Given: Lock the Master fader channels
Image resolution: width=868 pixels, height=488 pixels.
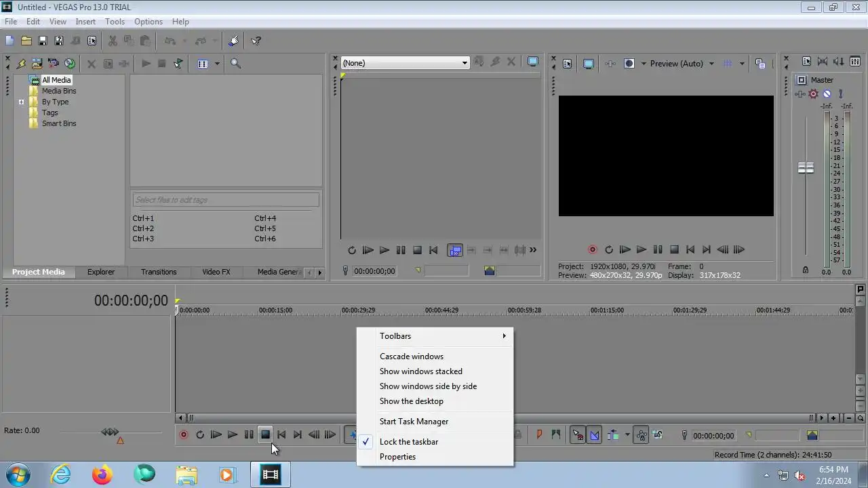Looking at the screenshot, I should coord(806,270).
